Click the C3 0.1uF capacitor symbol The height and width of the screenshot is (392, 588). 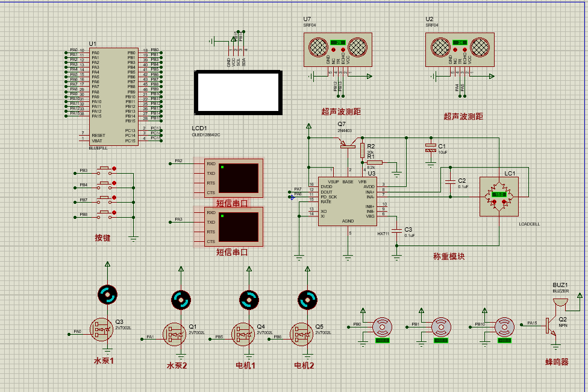[x=396, y=230]
